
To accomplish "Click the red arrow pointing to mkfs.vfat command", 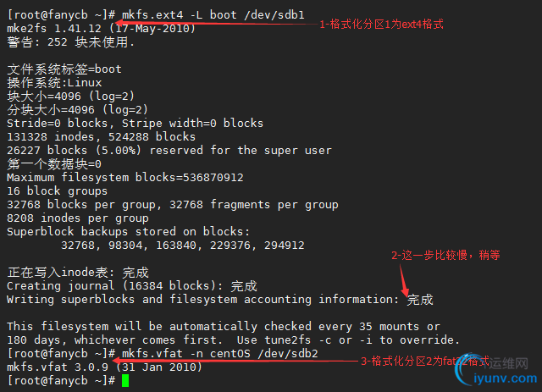I will [237, 361].
